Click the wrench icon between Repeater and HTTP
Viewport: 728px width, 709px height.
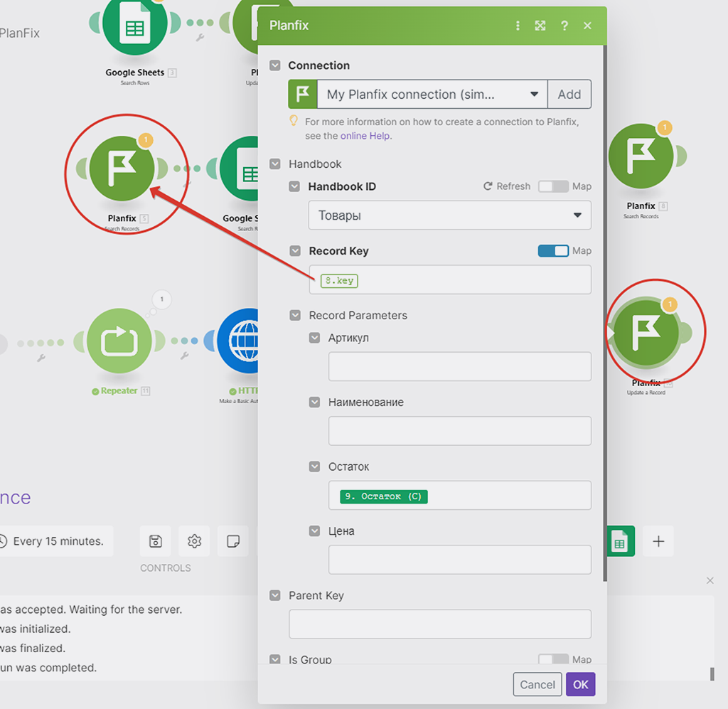(x=184, y=356)
